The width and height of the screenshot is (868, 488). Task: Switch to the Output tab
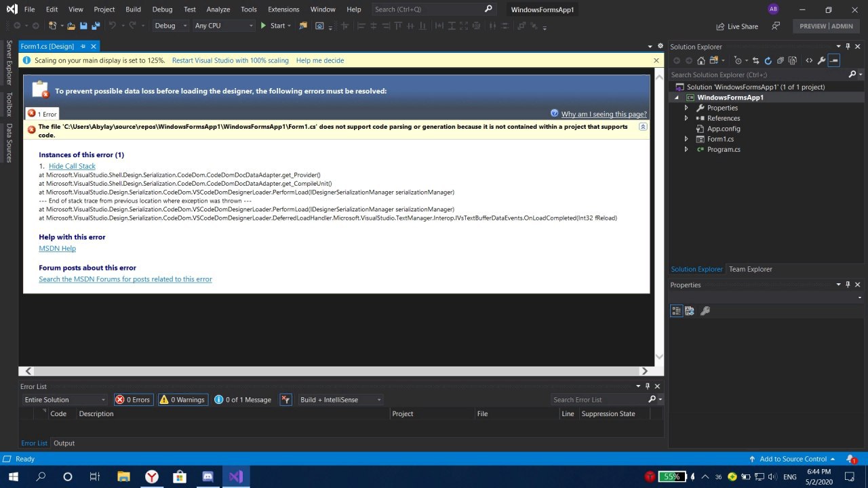(x=64, y=443)
